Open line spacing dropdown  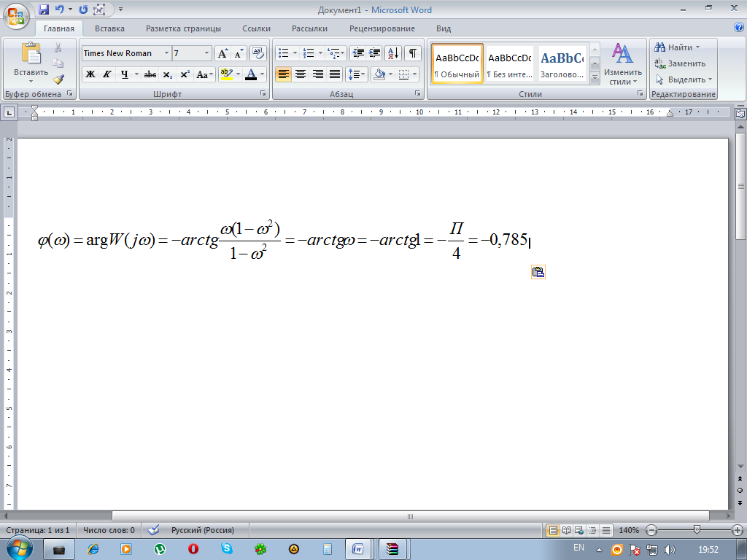[x=356, y=74]
